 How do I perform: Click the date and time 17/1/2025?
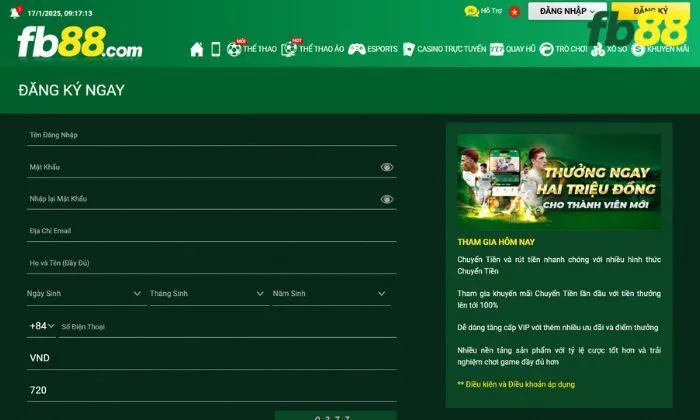tap(60, 13)
